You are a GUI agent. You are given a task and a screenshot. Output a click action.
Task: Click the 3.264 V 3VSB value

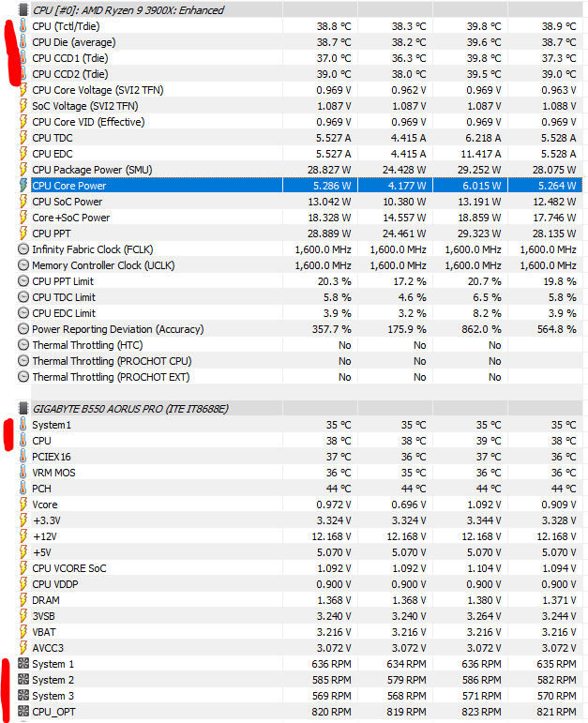tap(484, 616)
